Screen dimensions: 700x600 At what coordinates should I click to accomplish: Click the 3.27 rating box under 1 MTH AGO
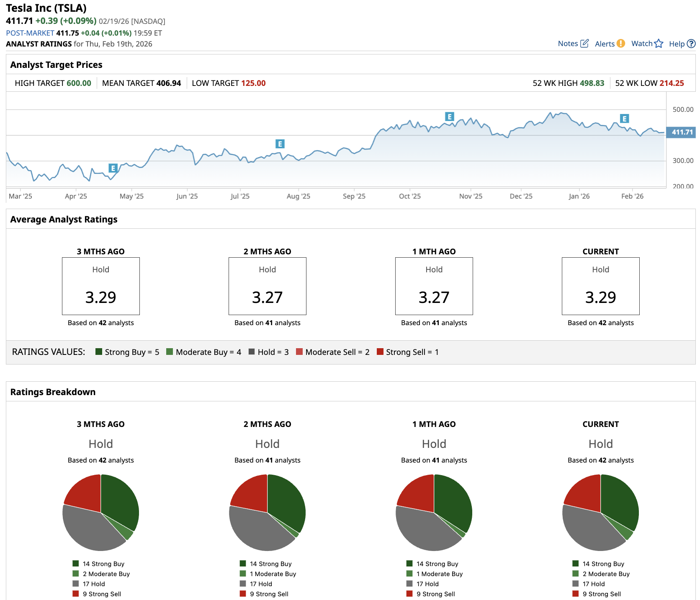point(434,286)
